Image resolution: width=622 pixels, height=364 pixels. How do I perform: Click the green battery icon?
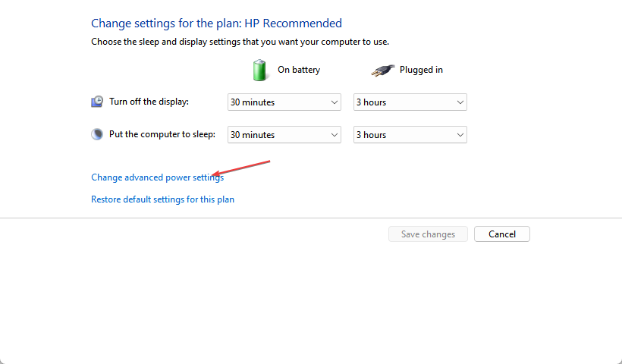point(259,71)
